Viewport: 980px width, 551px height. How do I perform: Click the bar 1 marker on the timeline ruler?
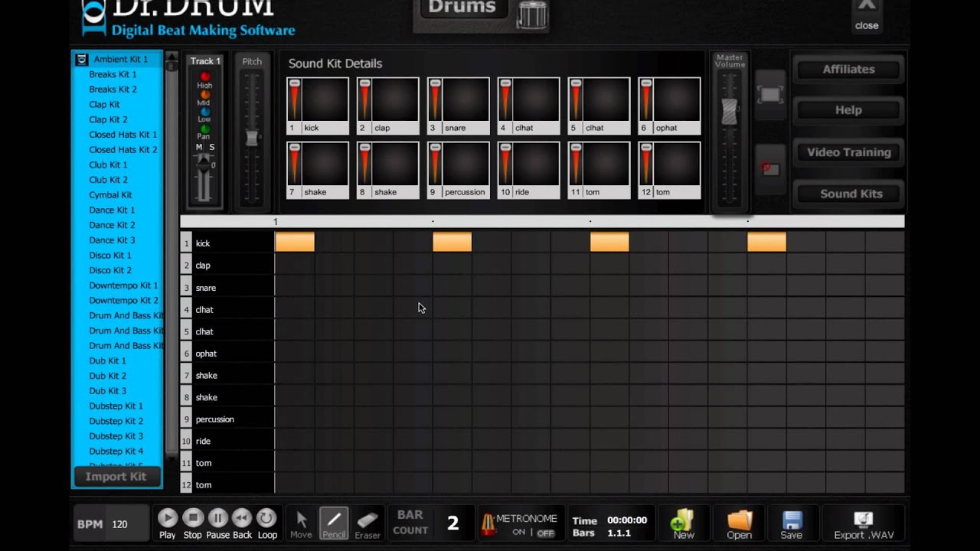[276, 222]
